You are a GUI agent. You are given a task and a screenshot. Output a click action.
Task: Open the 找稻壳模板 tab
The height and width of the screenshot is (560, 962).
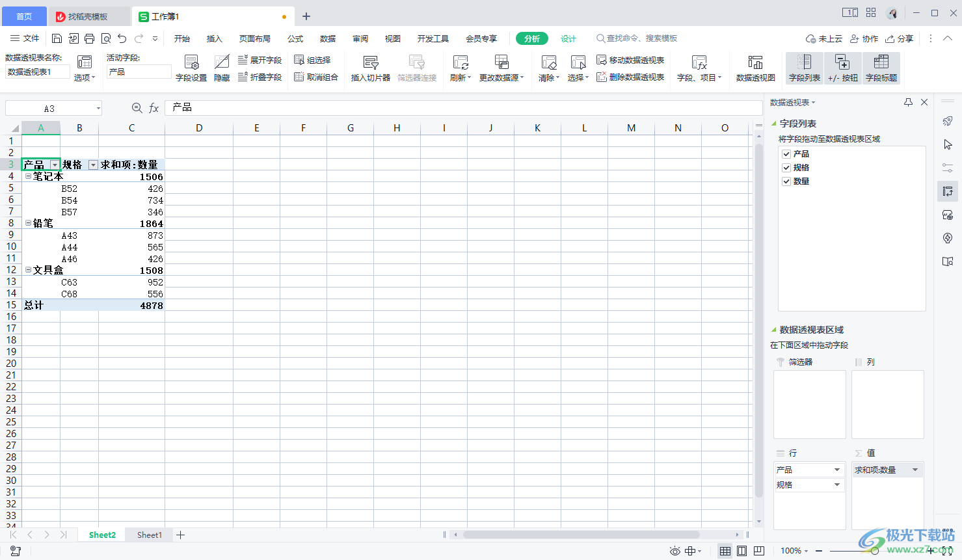tap(88, 16)
